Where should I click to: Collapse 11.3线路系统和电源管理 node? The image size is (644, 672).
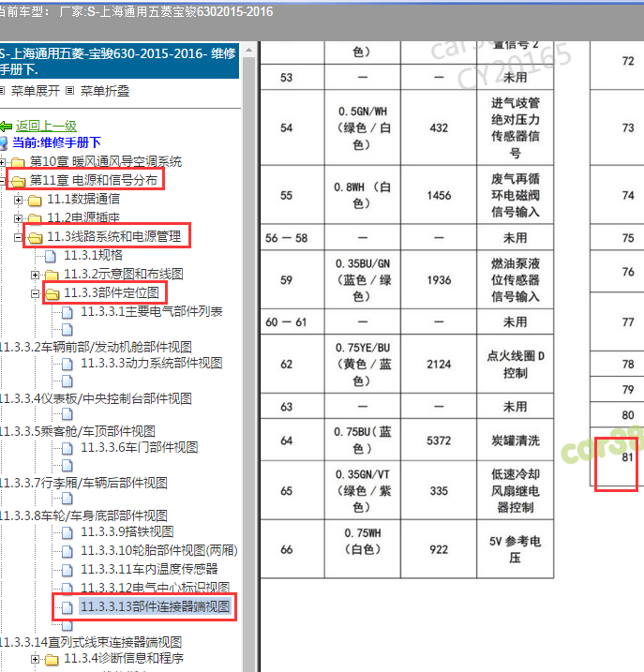pos(18,237)
